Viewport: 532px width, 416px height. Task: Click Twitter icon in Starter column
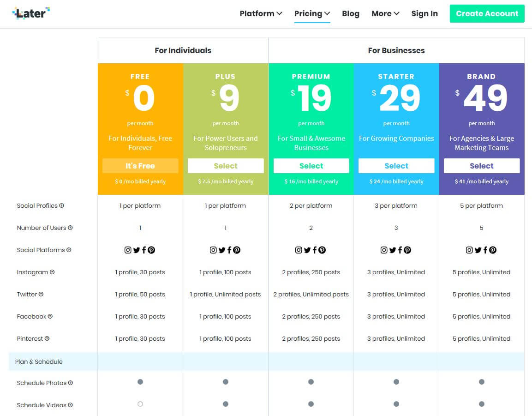pos(393,250)
